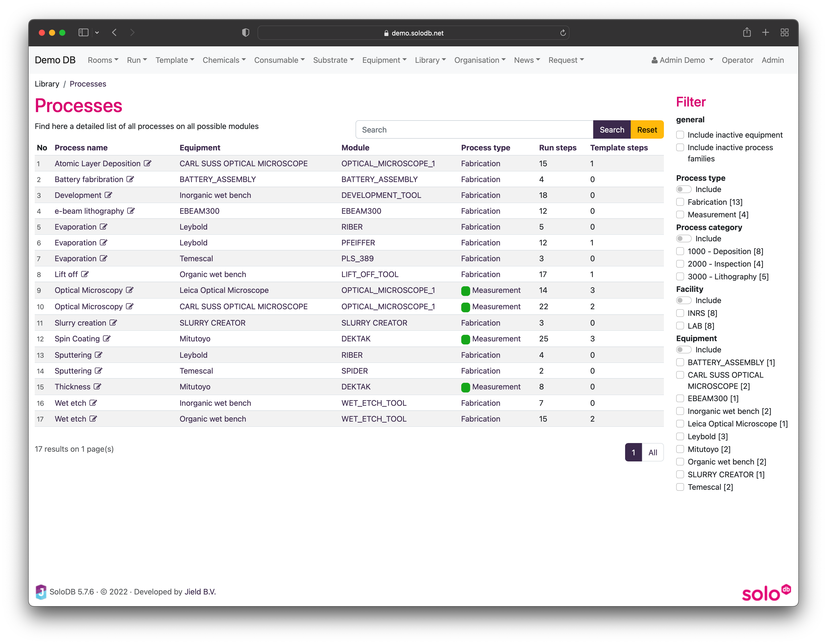Screen dimensions: 827x644
Task: Open the Admin Demo user dropdown
Action: click(682, 60)
